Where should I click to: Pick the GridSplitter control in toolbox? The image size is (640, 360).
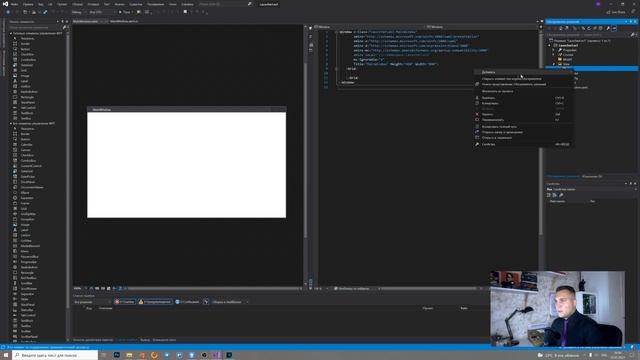(x=28, y=213)
